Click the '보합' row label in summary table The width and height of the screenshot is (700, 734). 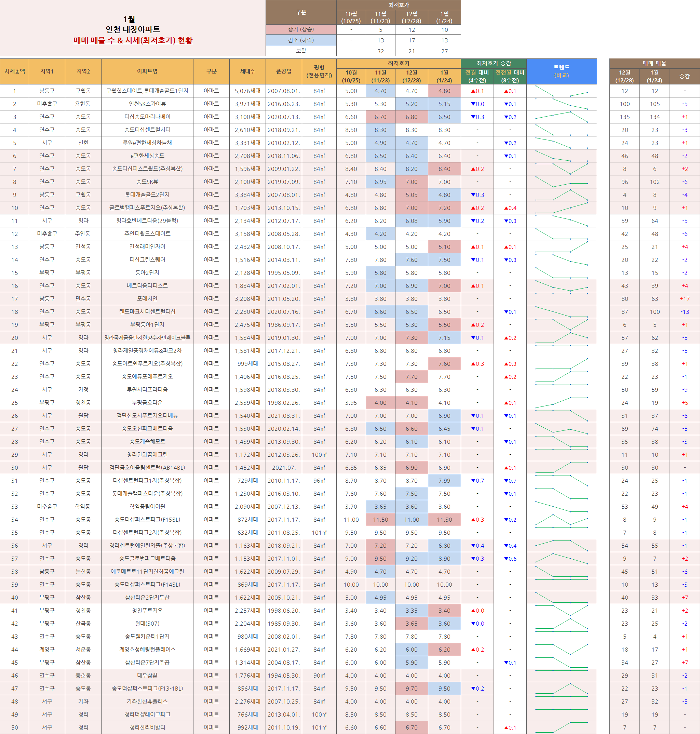[301, 51]
